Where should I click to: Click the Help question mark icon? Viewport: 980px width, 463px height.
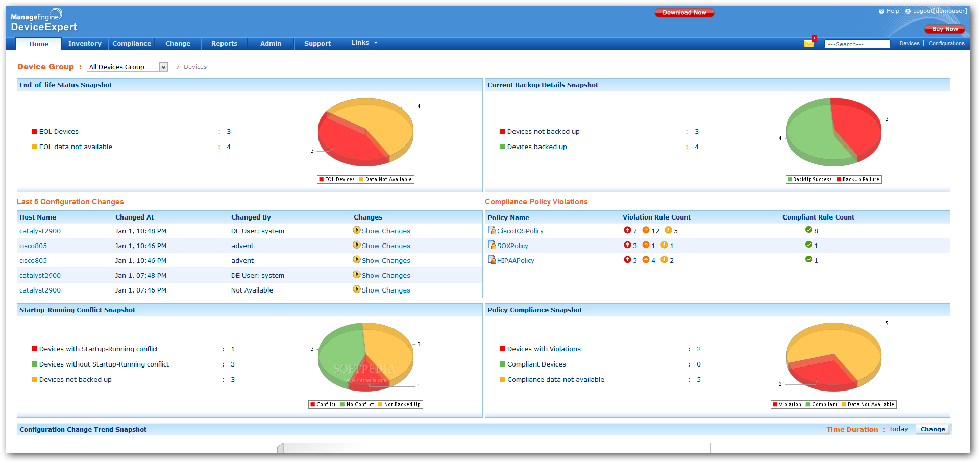coord(881,11)
